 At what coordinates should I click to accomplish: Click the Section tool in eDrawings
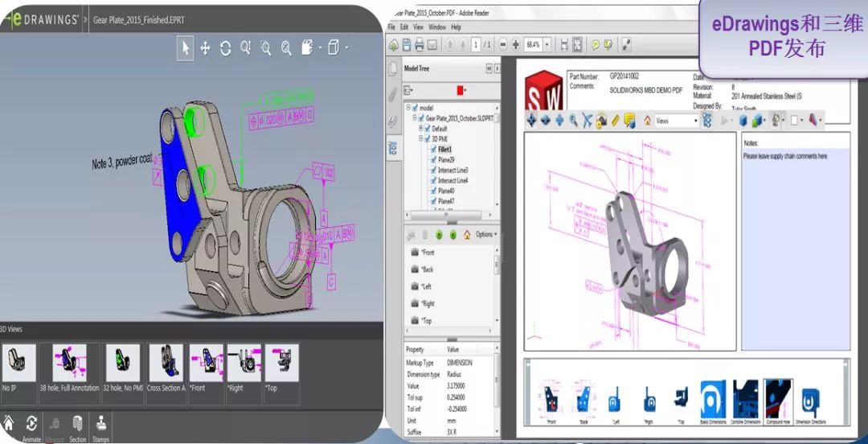(x=77, y=424)
